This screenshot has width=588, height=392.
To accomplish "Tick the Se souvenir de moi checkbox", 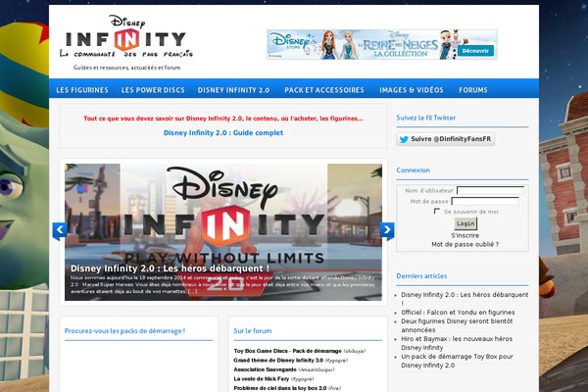I will pos(437,212).
